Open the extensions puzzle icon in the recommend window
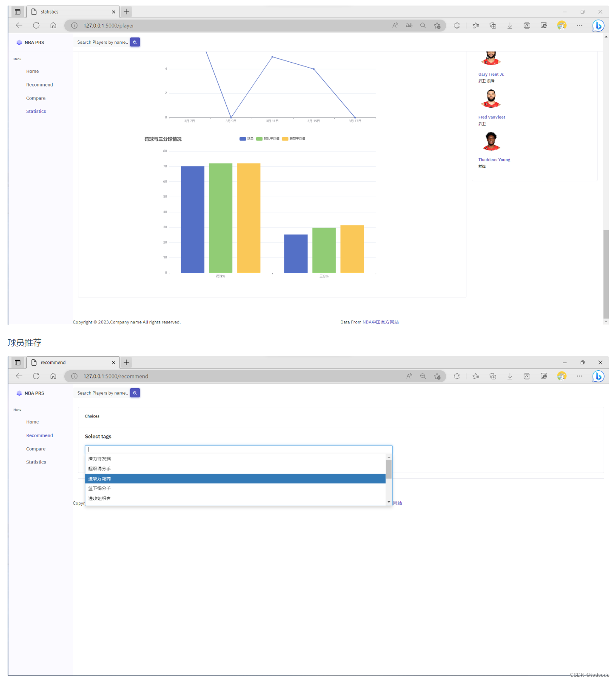Screen dimensions: 616x681 point(457,376)
